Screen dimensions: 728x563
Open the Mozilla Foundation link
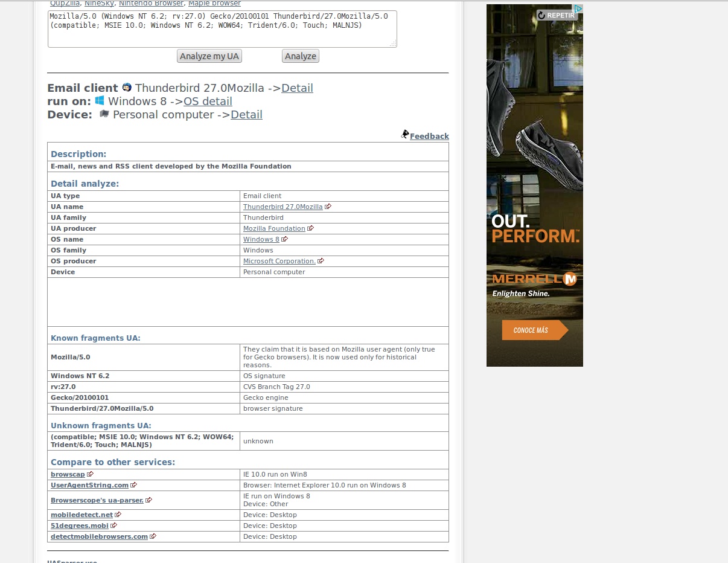pyautogui.click(x=274, y=228)
